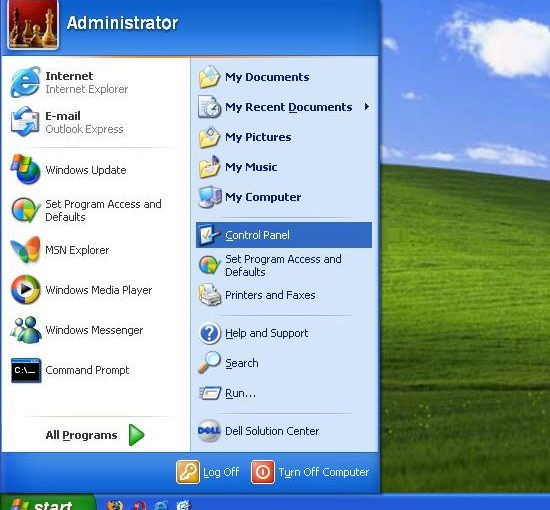Open Printers and Faxes
550x510 pixels.
tap(283, 295)
